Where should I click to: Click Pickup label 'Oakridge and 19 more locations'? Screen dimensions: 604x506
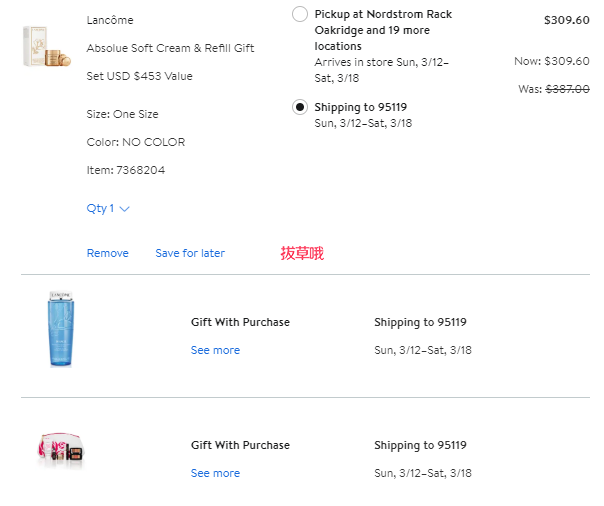[372, 38]
